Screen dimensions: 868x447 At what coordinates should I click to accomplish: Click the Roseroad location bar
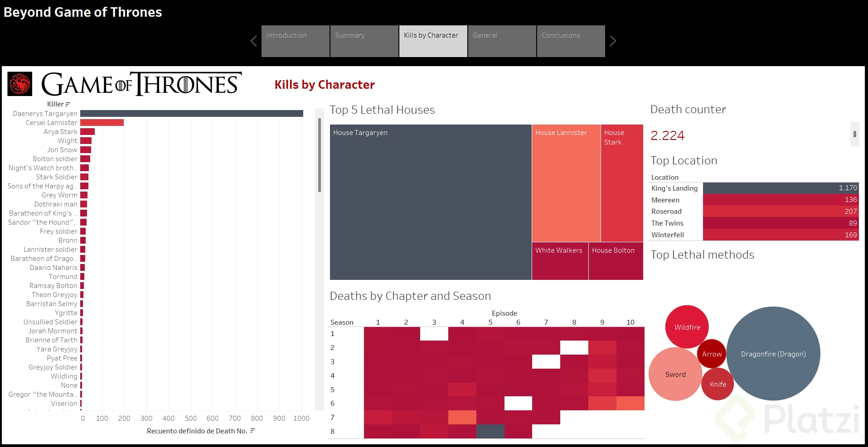[x=781, y=211]
